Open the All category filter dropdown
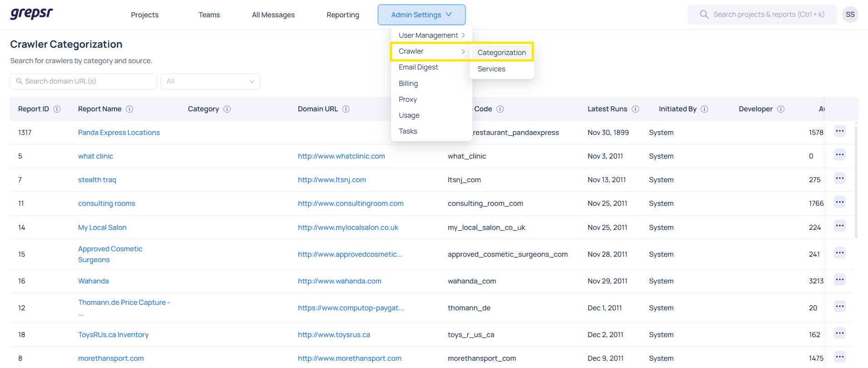 tap(210, 81)
